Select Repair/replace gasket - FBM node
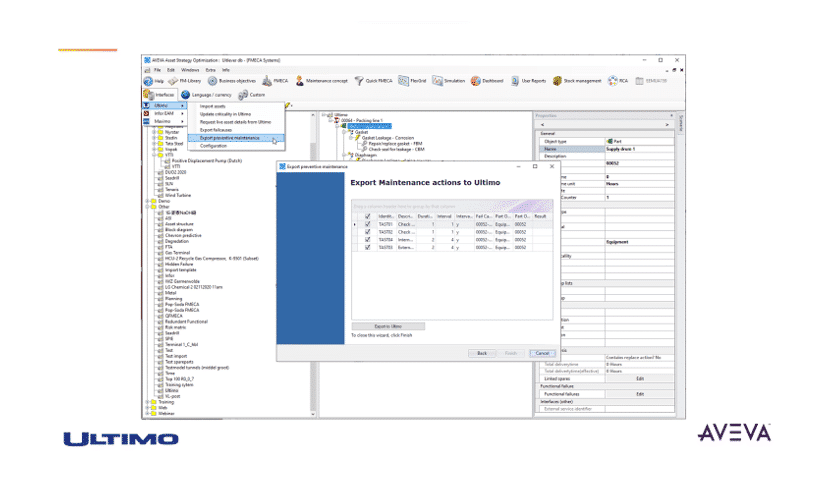829x500 pixels. tap(395, 144)
